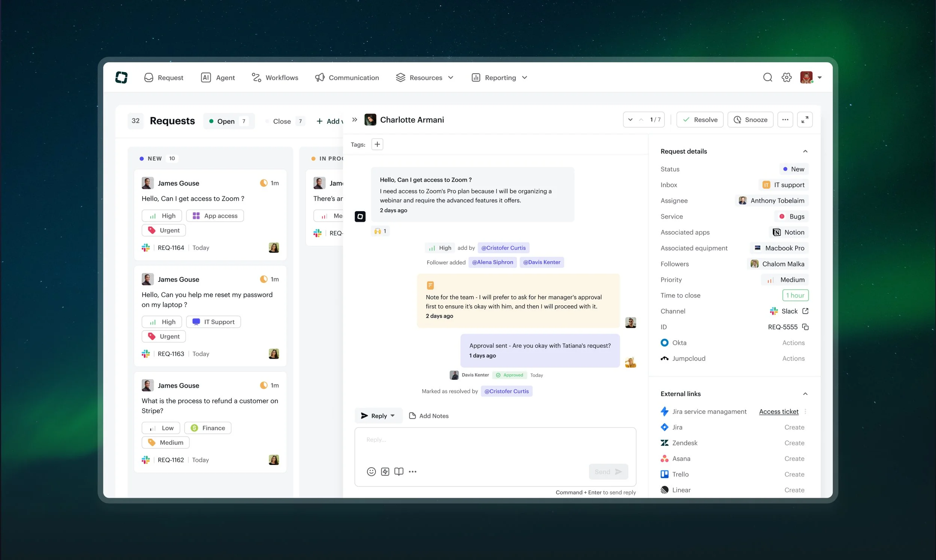Open the settings gear icon
Image resolution: width=936 pixels, height=560 pixels.
pyautogui.click(x=787, y=77)
